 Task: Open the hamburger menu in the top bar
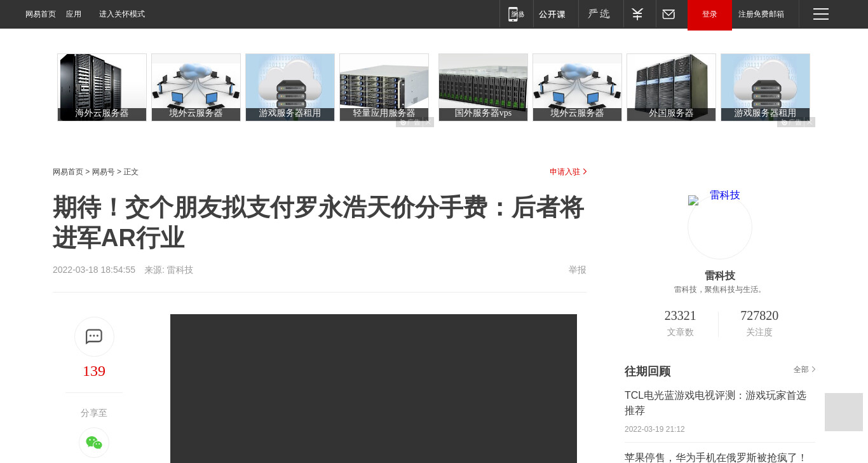coord(821,14)
